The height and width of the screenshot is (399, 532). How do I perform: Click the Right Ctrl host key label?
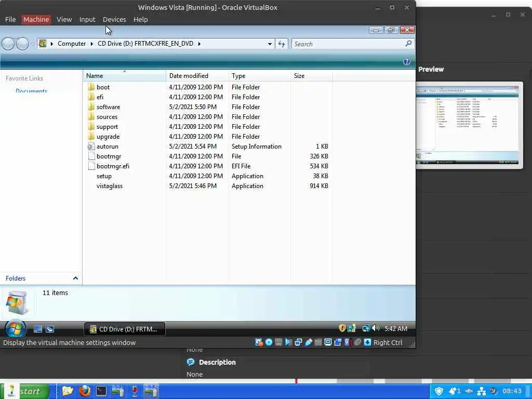pos(388,342)
